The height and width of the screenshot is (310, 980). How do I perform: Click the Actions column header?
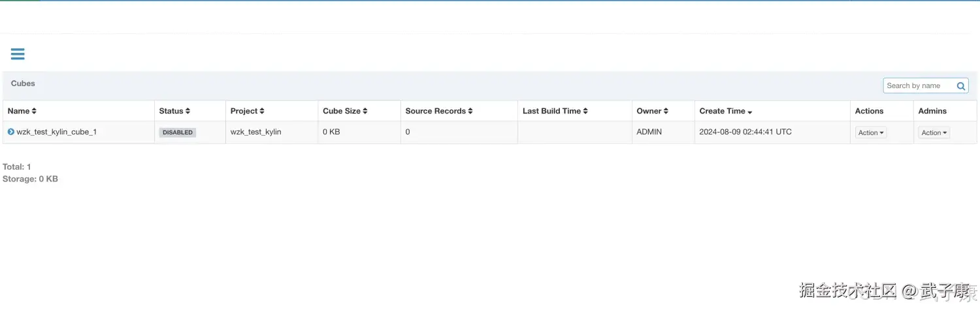pyautogui.click(x=869, y=112)
